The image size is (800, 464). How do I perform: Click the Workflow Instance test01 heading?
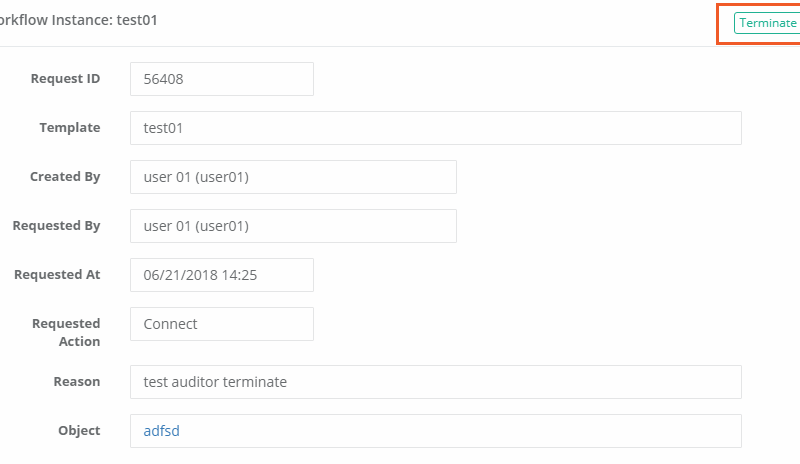point(78,20)
